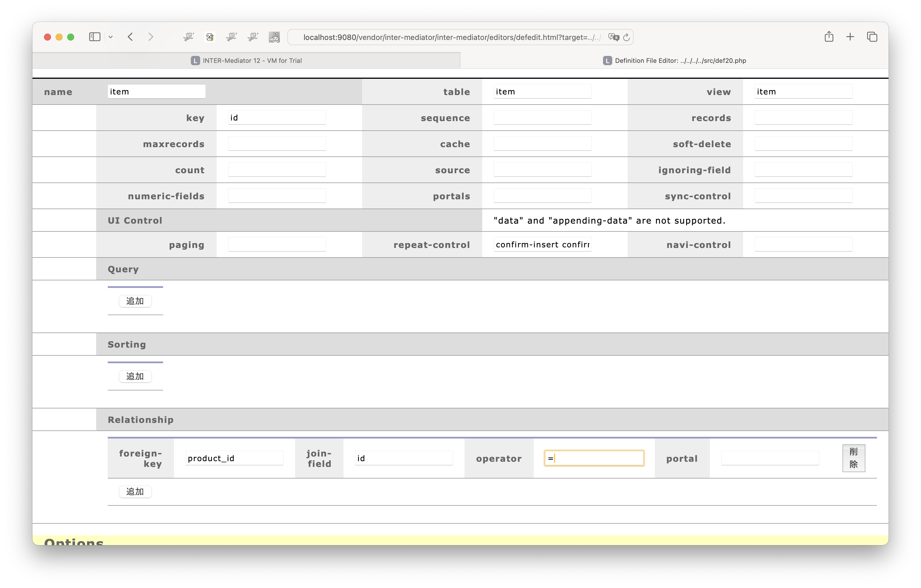Focus the sequence input field
Image resolution: width=921 pixels, height=588 pixels.
[x=542, y=117]
